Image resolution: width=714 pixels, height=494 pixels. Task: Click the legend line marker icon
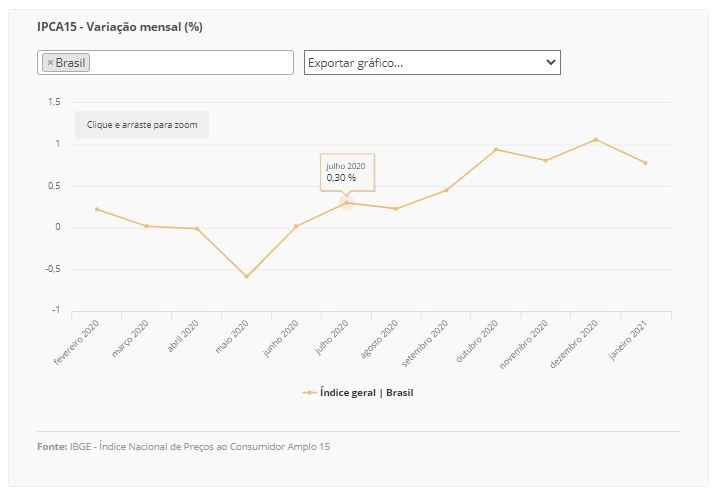pyautogui.click(x=309, y=392)
